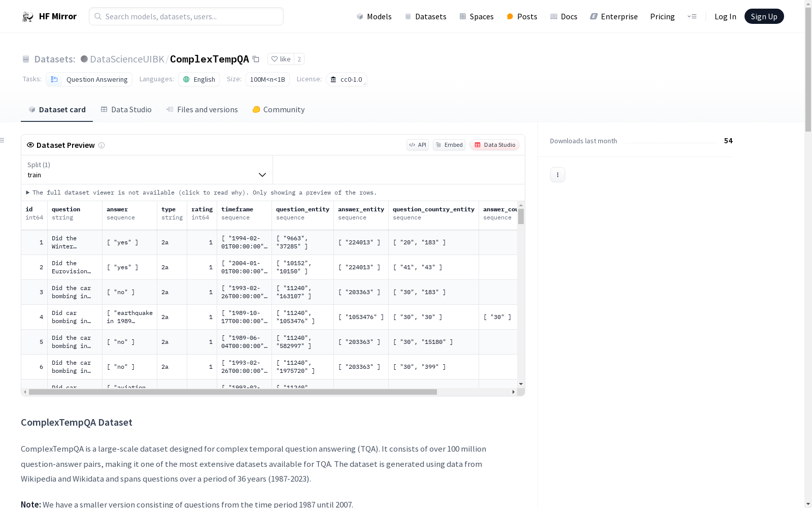
Task: Click the table scroll-down arrow
Action: coord(521,384)
